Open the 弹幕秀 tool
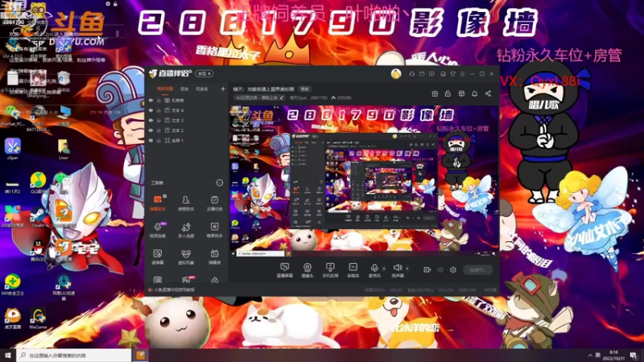 click(214, 257)
